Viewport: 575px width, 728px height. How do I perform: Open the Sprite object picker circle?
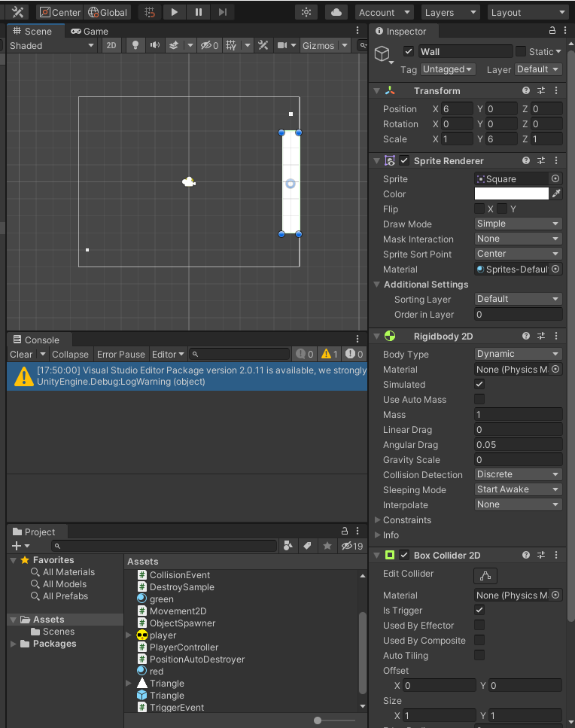(555, 178)
